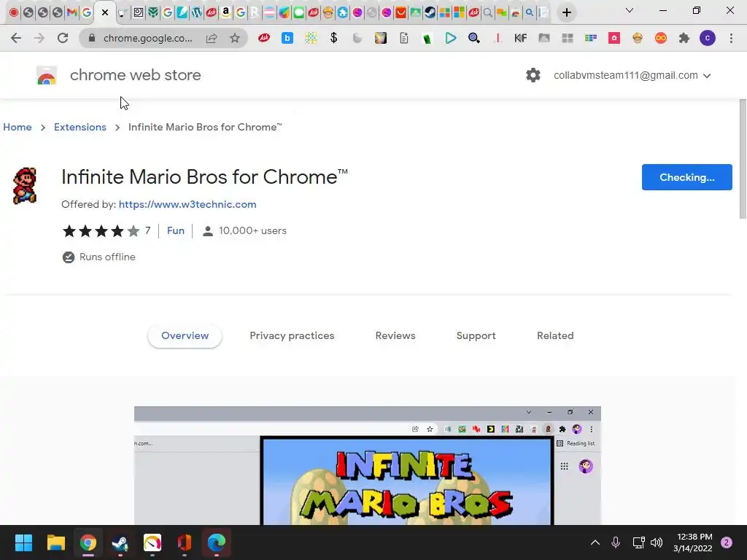Screen dimensions: 747x560
Task: Switch to the Gmail tab
Action: [72, 13]
